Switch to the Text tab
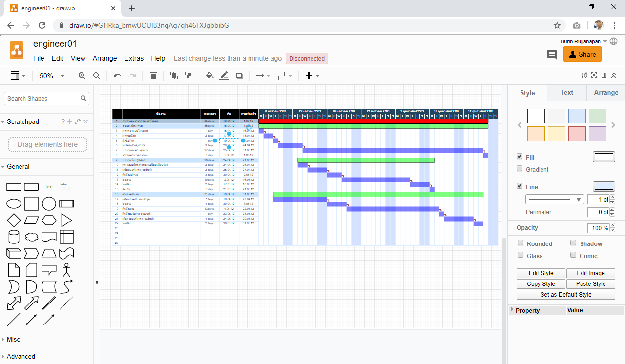This screenshot has height=364, width=625. pos(566,92)
